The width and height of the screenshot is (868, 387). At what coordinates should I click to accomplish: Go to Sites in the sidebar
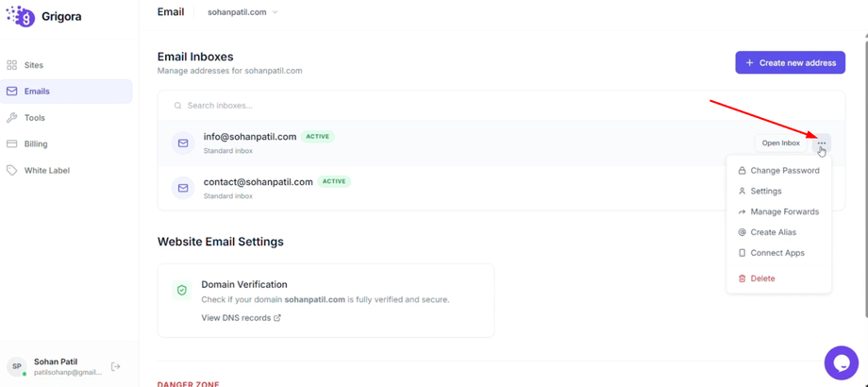click(x=34, y=65)
